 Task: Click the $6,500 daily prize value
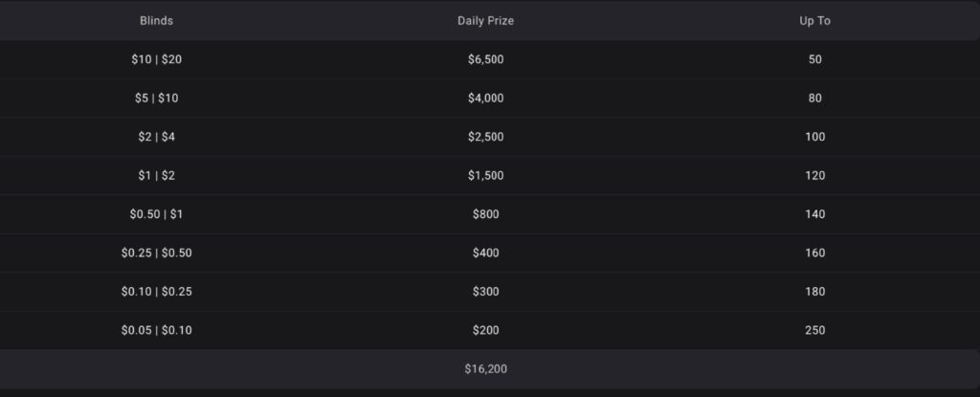485,59
